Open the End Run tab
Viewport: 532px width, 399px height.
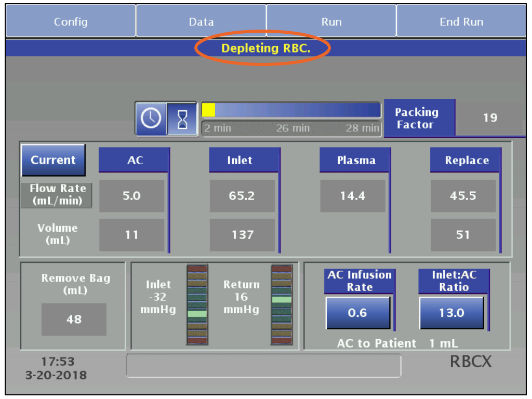tap(461, 21)
